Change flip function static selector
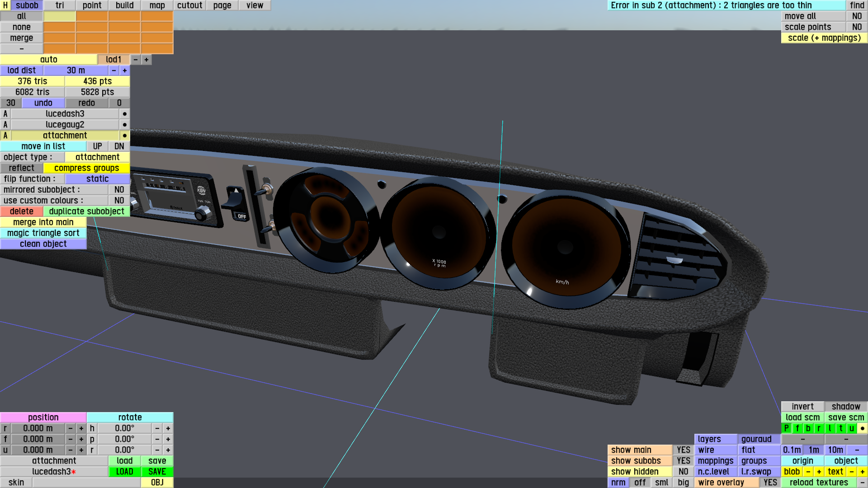Viewport: 868px width, 488px height. point(97,179)
